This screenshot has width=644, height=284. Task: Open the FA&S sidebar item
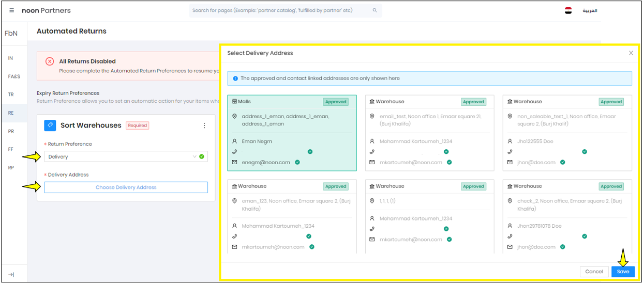point(14,76)
